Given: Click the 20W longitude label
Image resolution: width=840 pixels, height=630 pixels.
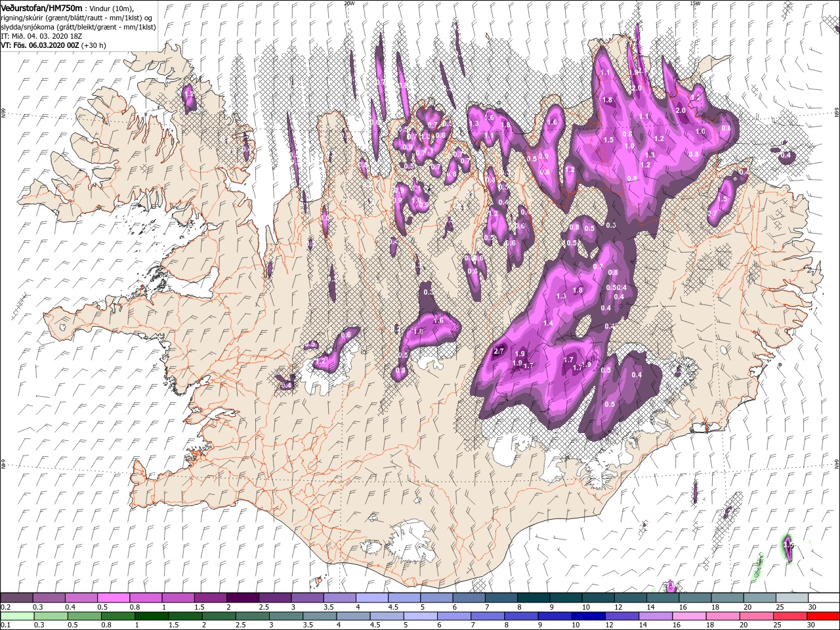Looking at the screenshot, I should 349,3.
